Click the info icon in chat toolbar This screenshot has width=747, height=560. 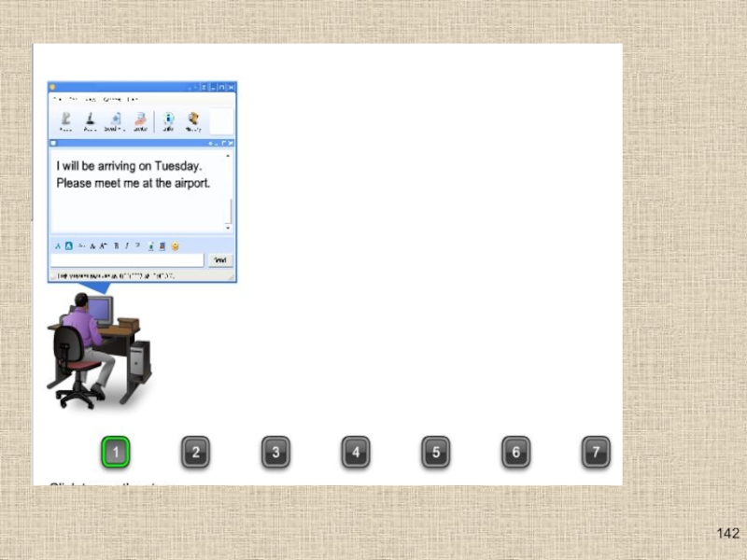pos(168,121)
